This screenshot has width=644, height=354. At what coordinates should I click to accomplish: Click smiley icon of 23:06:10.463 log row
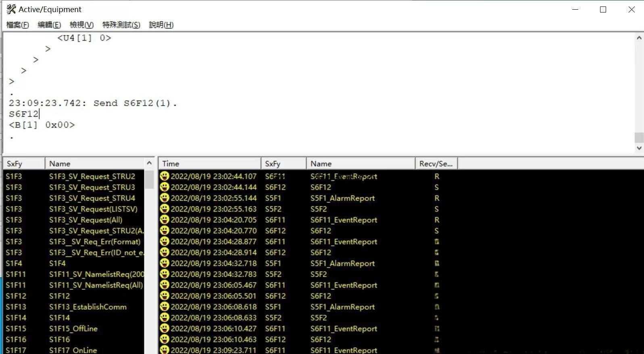(x=164, y=339)
